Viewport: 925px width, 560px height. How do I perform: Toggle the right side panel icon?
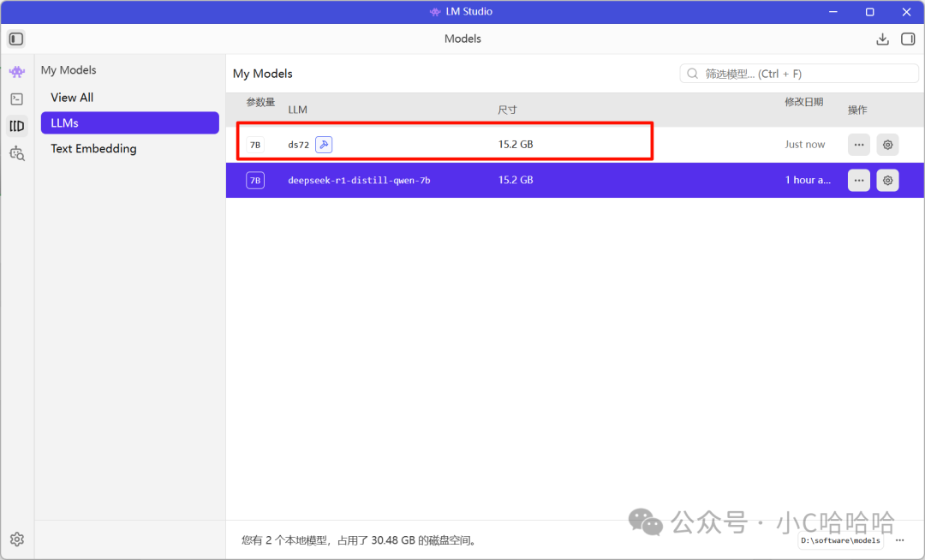click(x=908, y=39)
